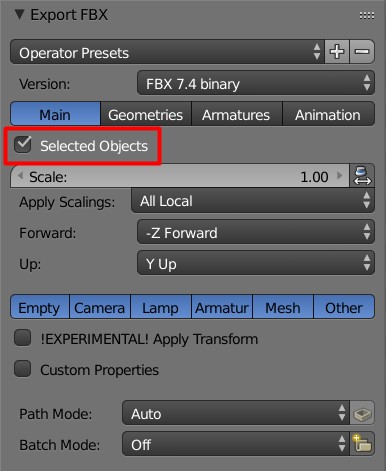Open the Forward axis dropdown

tap(256, 232)
